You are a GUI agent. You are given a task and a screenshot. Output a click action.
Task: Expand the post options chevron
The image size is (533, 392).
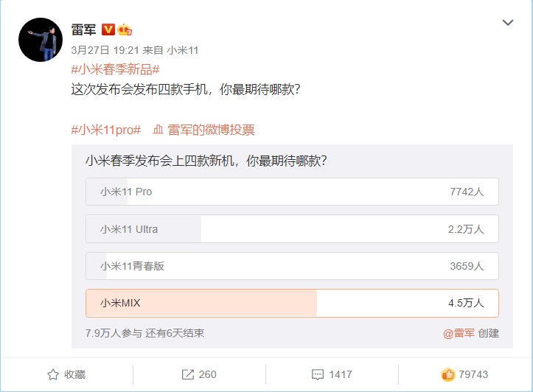pos(507,23)
